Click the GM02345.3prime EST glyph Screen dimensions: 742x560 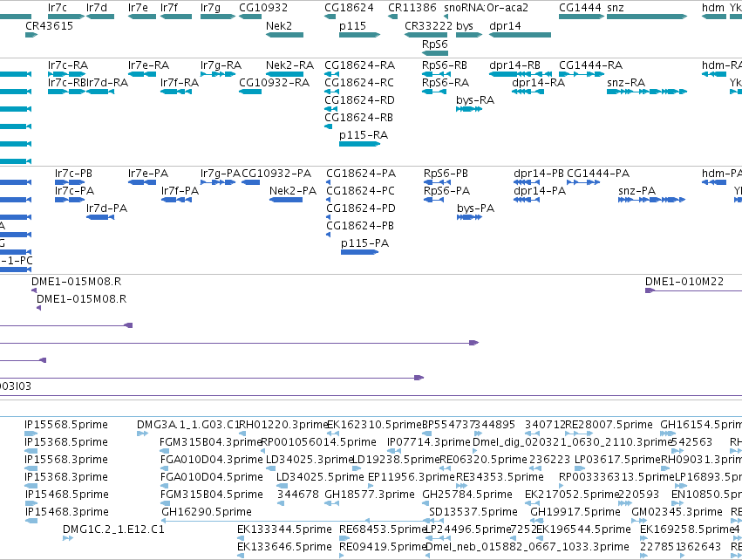(x=637, y=521)
